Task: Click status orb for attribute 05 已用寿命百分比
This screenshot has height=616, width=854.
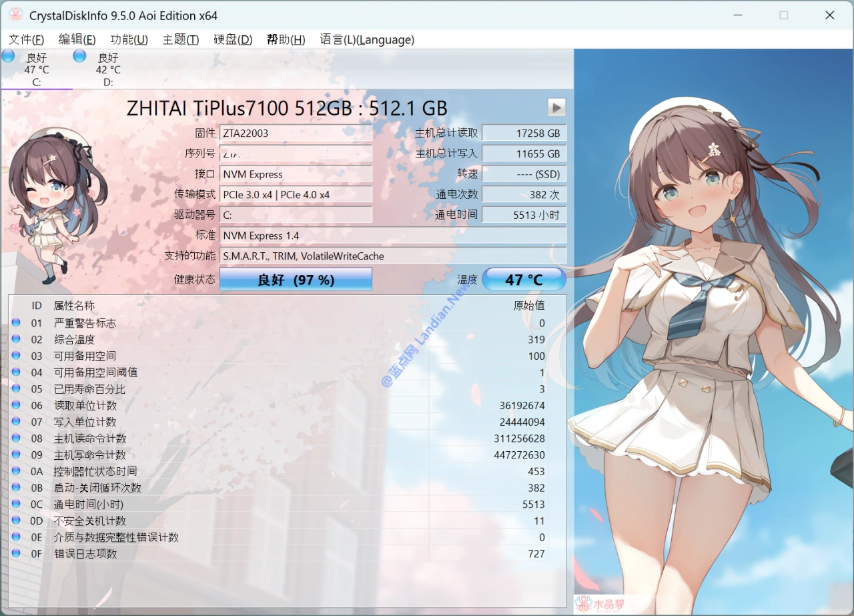Action: point(16,389)
